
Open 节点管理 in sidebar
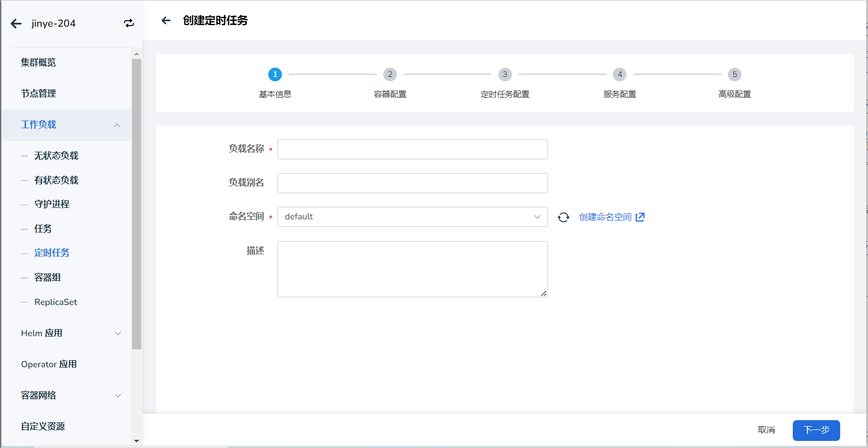[38, 93]
